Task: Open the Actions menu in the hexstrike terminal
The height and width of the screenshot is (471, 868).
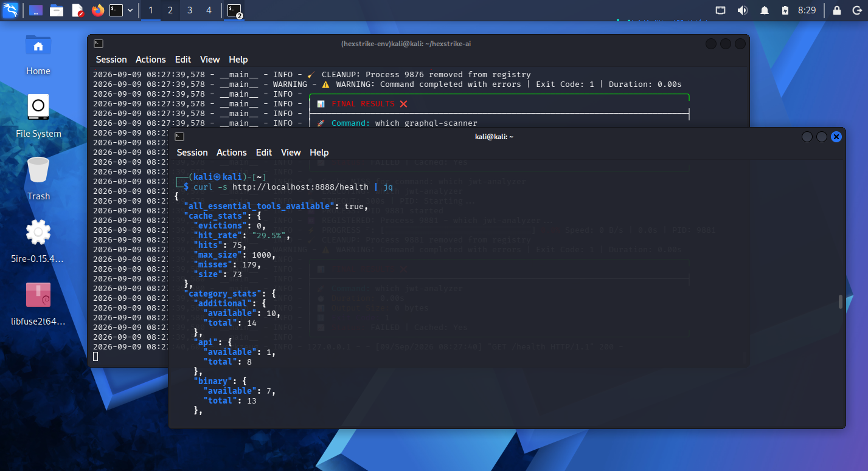Action: tap(151, 60)
